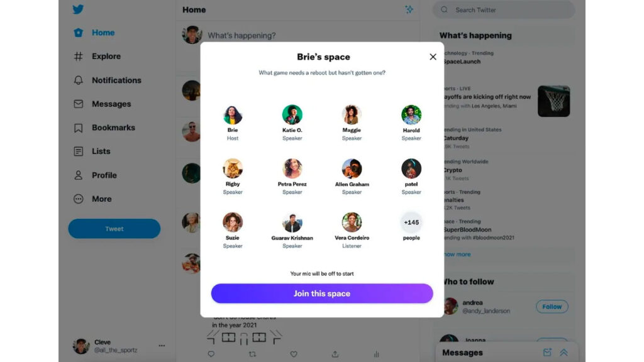Click the top tweets sparkle icon

point(409,9)
